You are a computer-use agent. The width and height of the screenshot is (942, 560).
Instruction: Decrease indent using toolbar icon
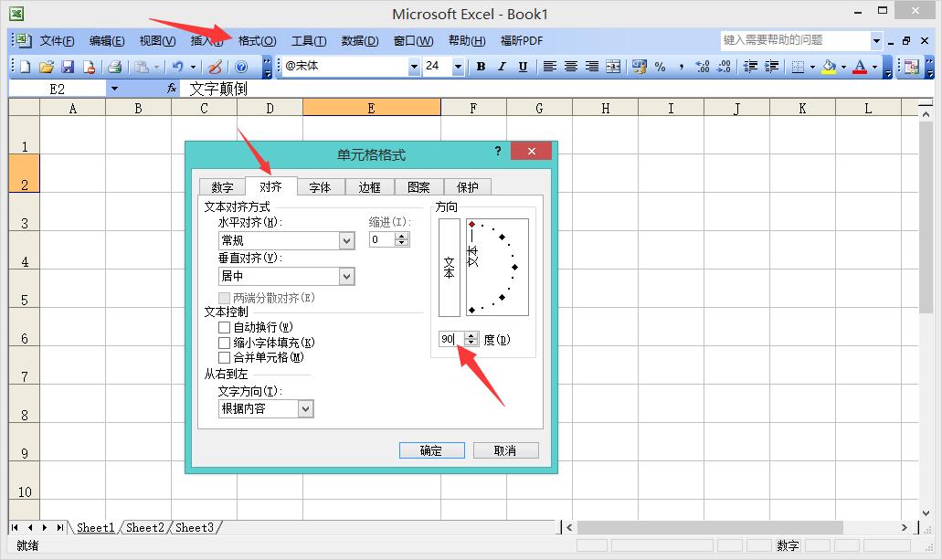[750, 67]
